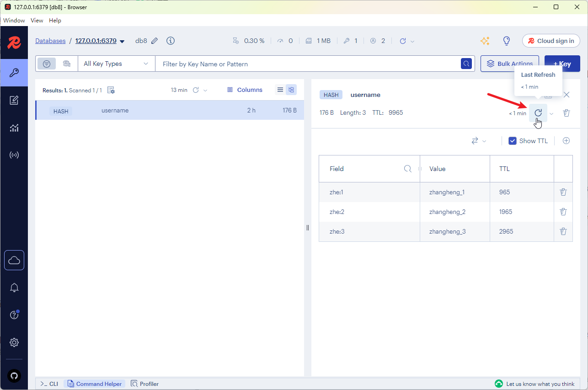The width and height of the screenshot is (588, 390).
Task: Open the Help menu
Action: coord(55,21)
